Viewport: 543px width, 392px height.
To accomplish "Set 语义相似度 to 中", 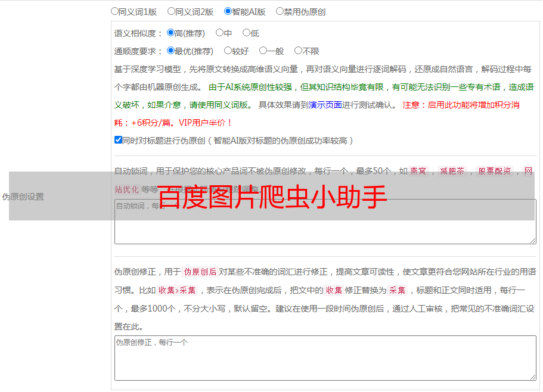I will click(219, 33).
